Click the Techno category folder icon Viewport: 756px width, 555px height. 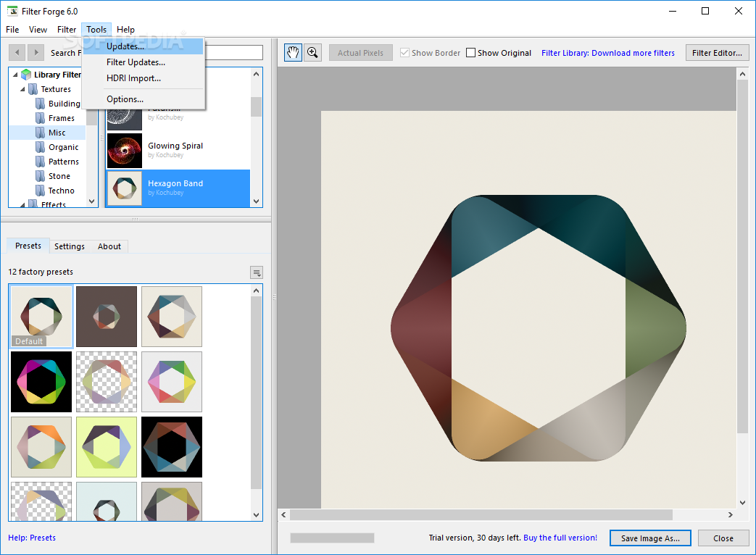[x=41, y=191]
